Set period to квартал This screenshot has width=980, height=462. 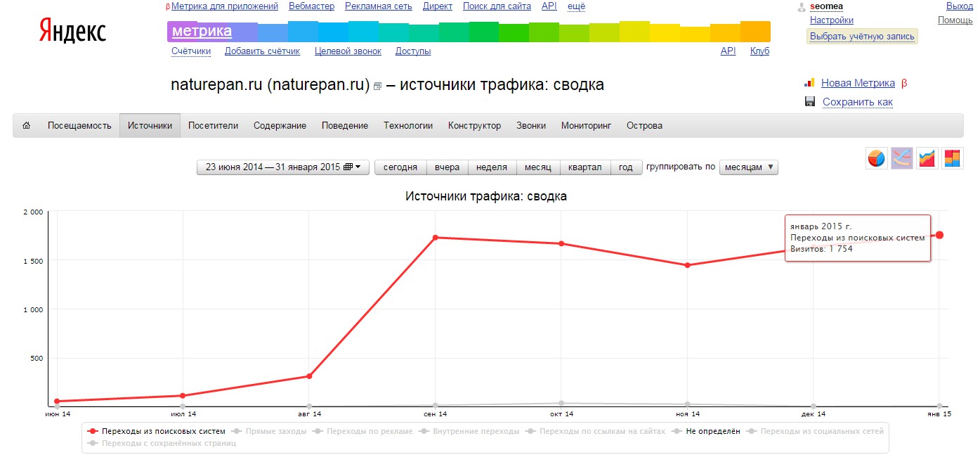tap(585, 167)
